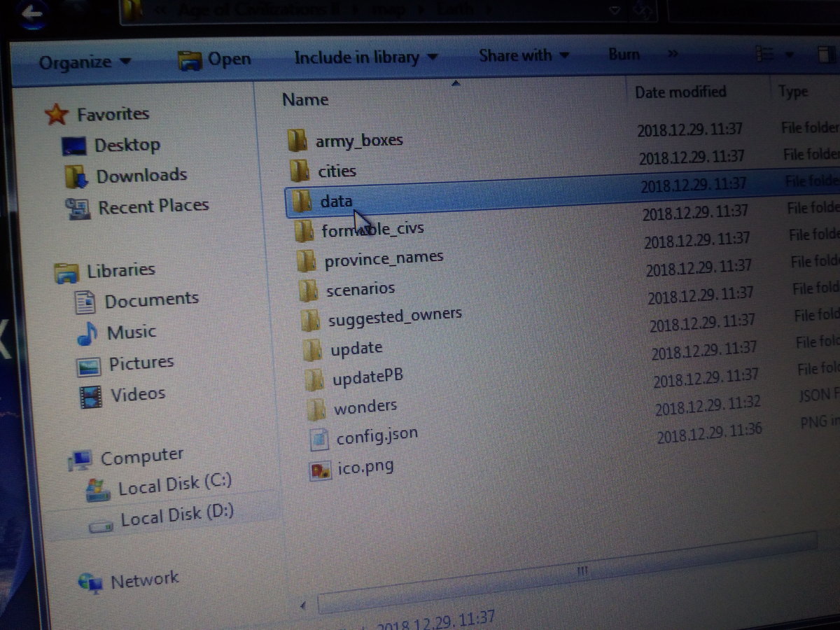This screenshot has height=630, width=840.
Task: Select the config.json file icon
Action: pos(319,439)
